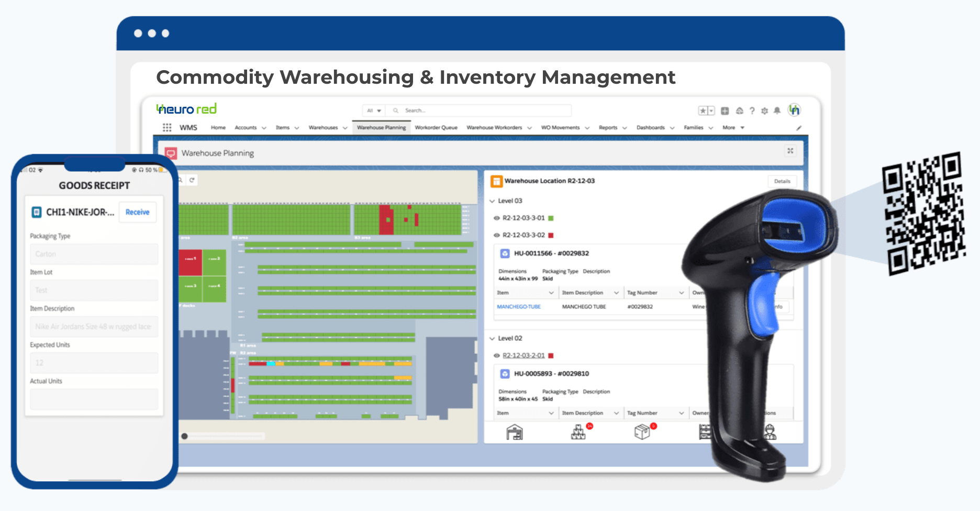Viewport: 980px width, 511px height.
Task: Click the refresh icon above the map
Action: [x=192, y=180]
